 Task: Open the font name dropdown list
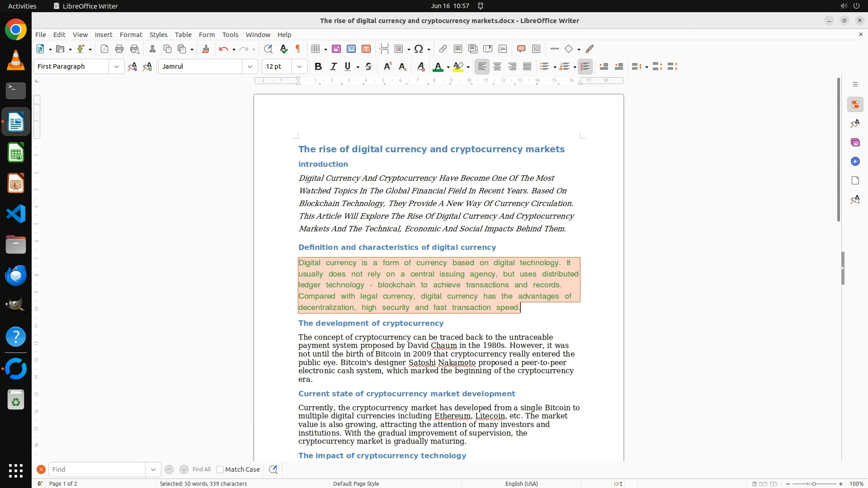250,66
